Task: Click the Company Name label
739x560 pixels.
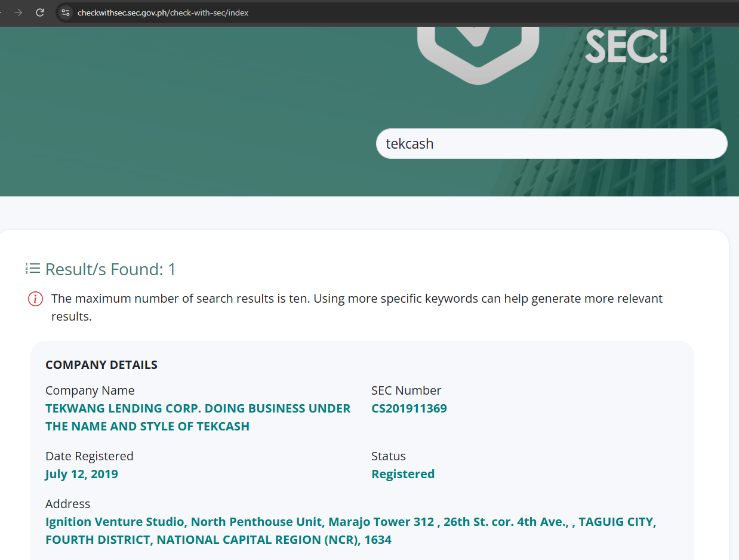Action: tap(90, 390)
